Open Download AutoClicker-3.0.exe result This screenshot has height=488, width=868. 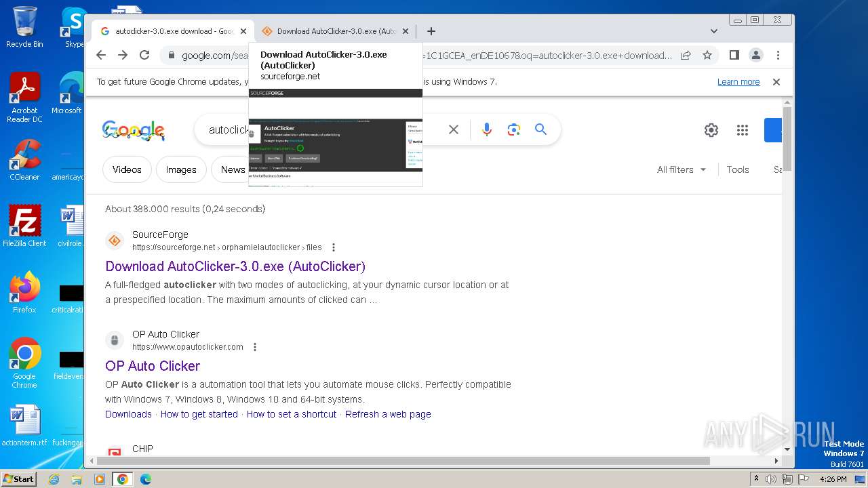(235, 266)
